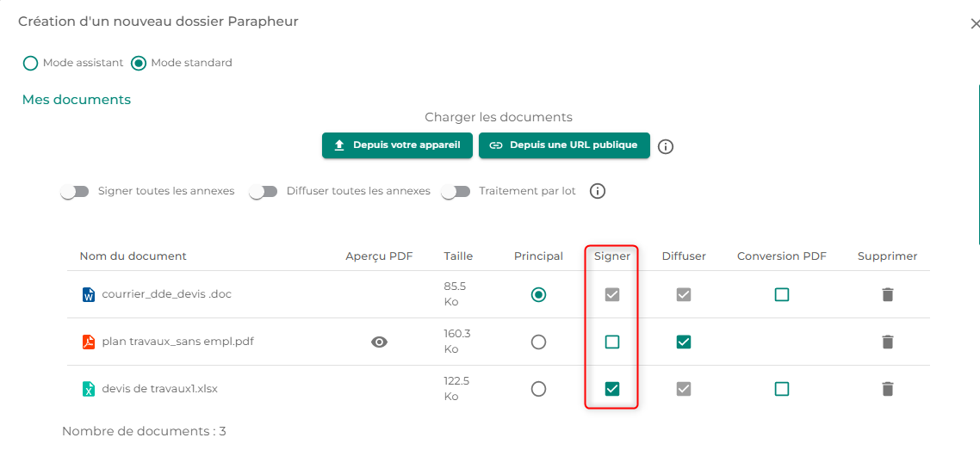Viewport: 980px width, 450px height.
Task: Click the Excel icon of devis de travaux1.xlsx
Action: (x=89, y=389)
